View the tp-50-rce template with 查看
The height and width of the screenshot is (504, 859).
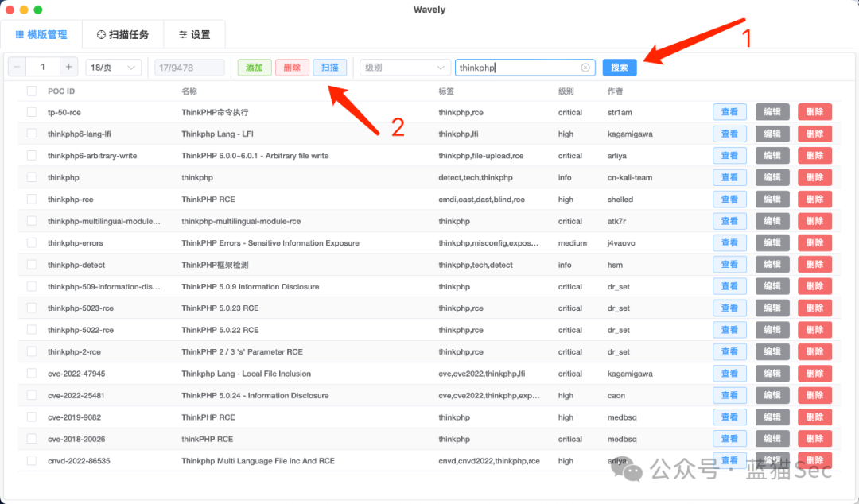tap(729, 112)
